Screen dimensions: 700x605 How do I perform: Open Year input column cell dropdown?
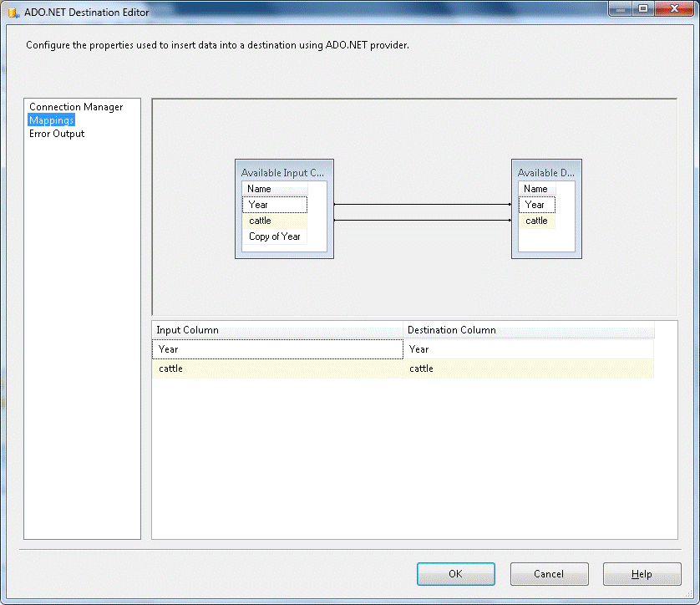pyautogui.click(x=277, y=349)
